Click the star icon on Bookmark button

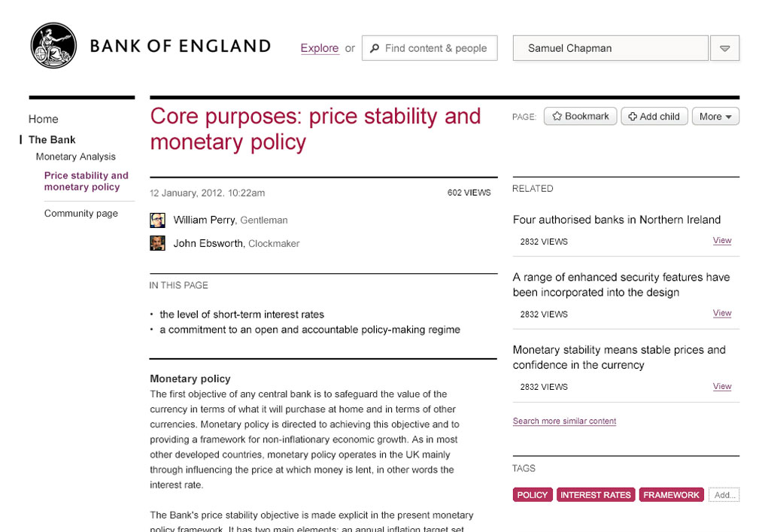(557, 116)
